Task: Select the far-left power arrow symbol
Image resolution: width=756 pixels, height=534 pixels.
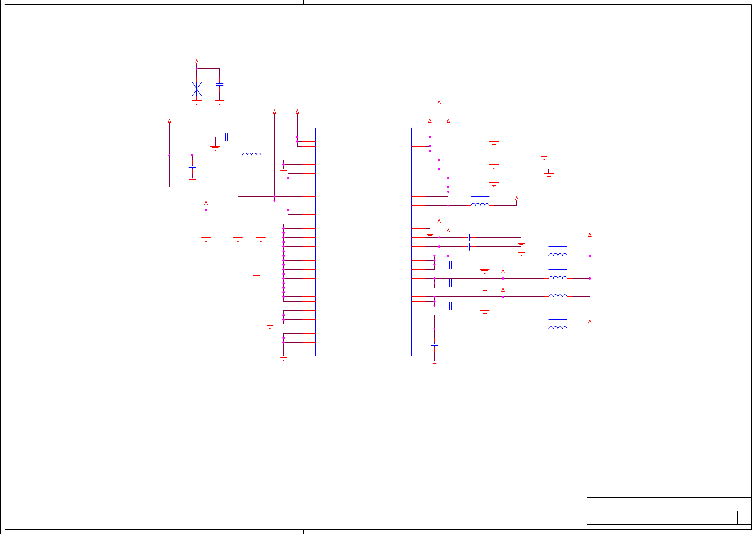Action: click(169, 121)
